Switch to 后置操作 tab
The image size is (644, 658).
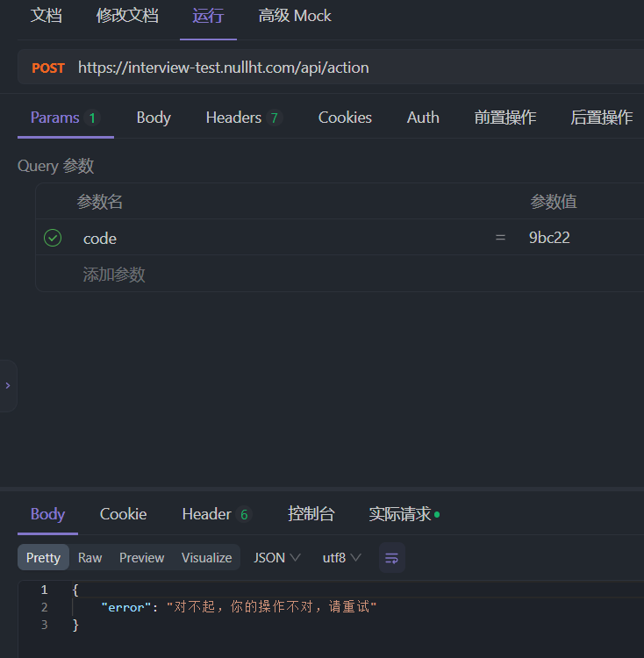(x=601, y=118)
